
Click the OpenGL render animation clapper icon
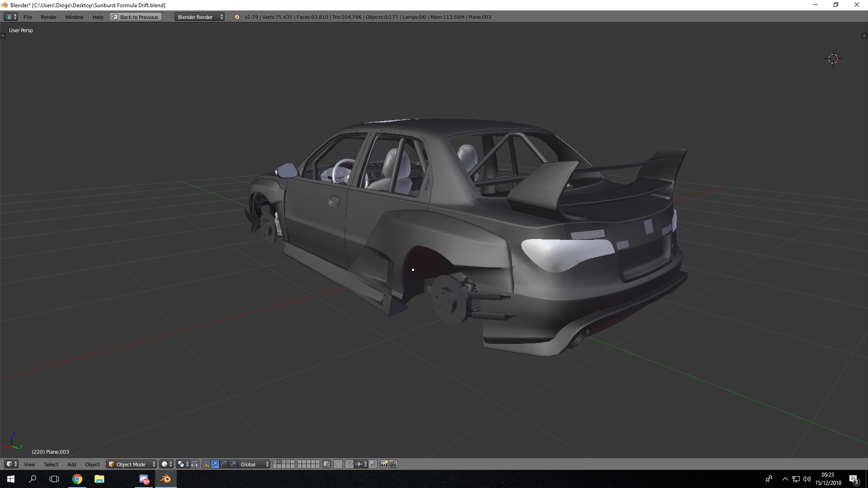(393, 464)
